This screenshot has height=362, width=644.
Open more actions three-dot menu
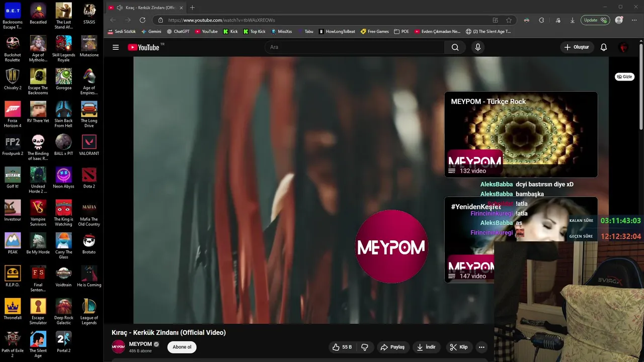481,347
